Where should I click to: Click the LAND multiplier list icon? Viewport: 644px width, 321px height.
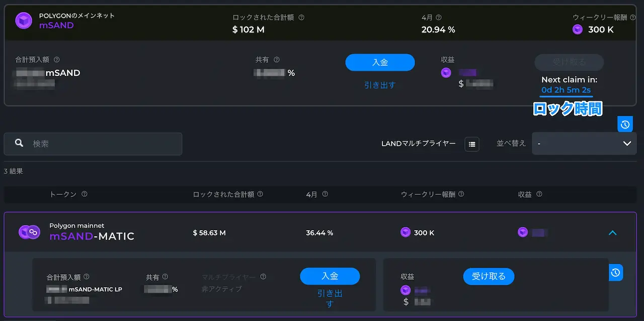click(472, 144)
